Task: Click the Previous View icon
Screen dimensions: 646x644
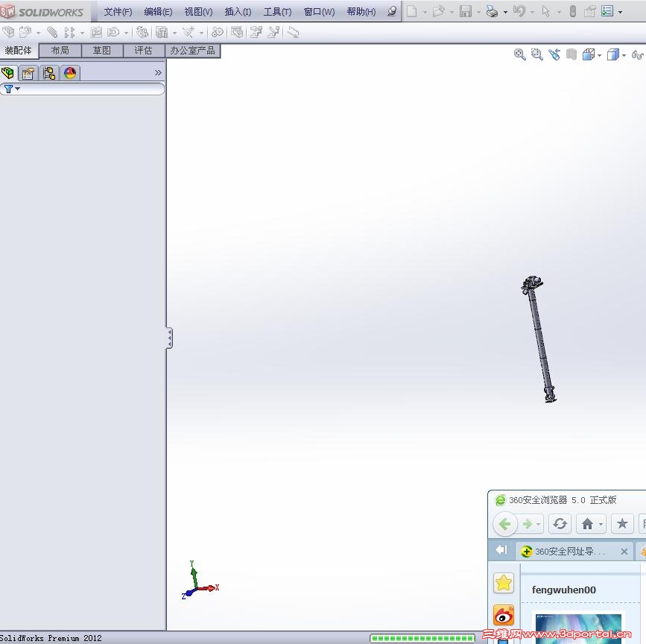Action: pos(554,54)
